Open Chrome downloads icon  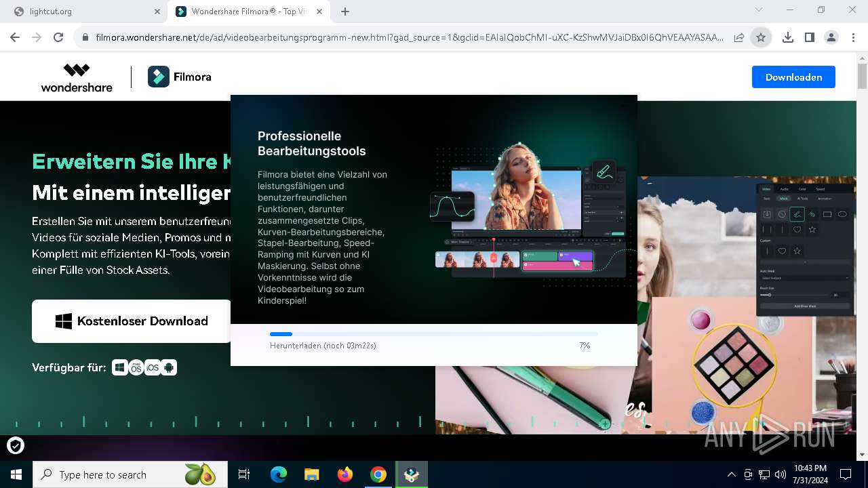coord(787,38)
